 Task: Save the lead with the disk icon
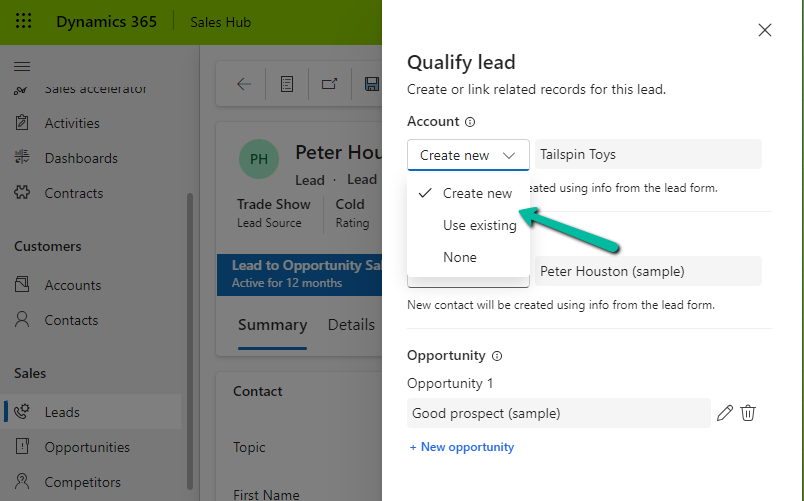coord(372,84)
